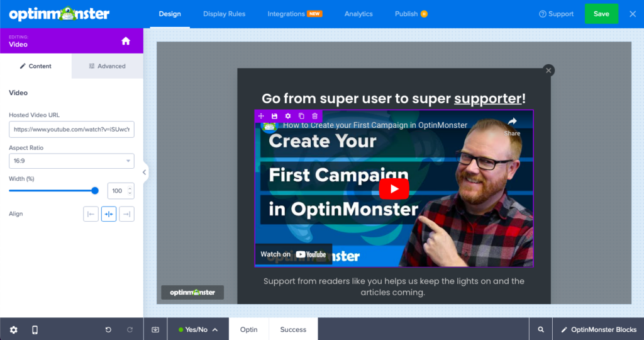
Task: Click the search magnifier icon in bottom bar
Action: (x=541, y=330)
